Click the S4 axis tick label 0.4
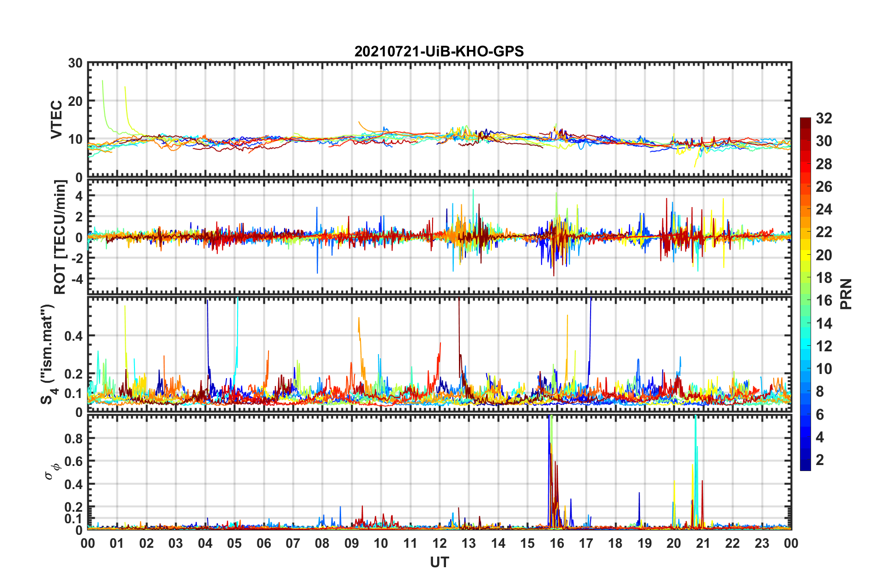 [73, 336]
